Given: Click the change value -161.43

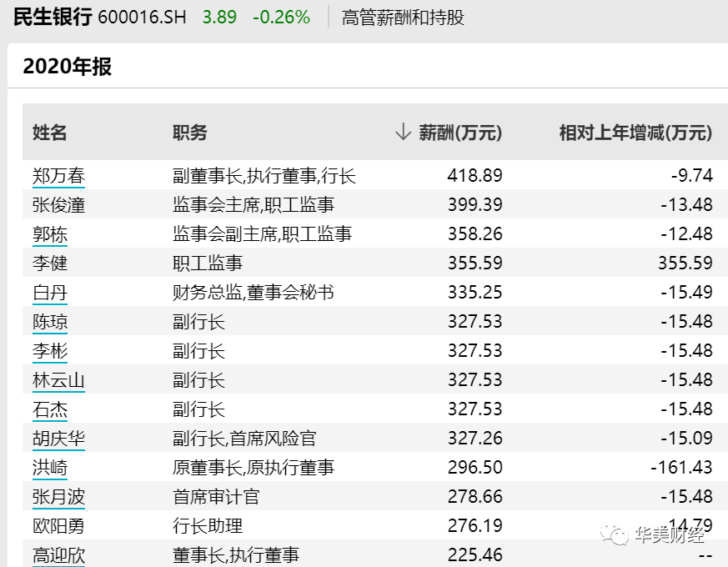Looking at the screenshot, I should [x=681, y=468].
